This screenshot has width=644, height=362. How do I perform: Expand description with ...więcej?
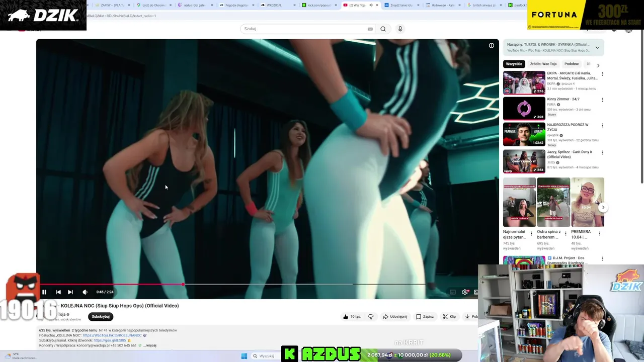tap(150, 345)
